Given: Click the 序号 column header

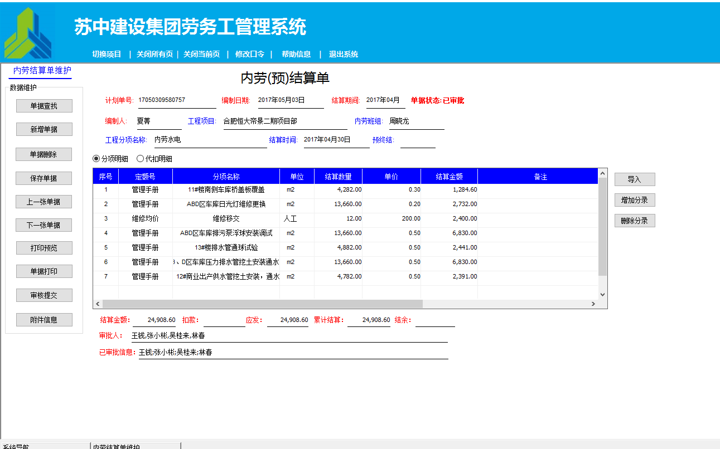Looking at the screenshot, I should point(106,177).
